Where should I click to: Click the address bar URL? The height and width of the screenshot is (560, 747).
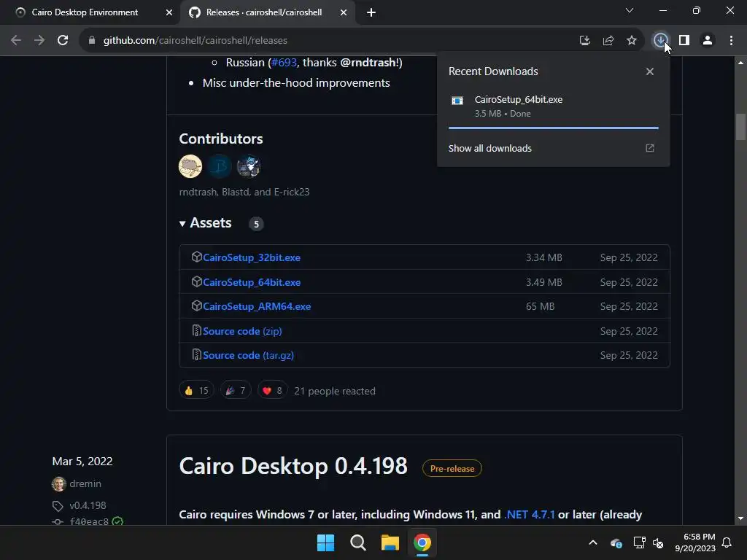196,41
